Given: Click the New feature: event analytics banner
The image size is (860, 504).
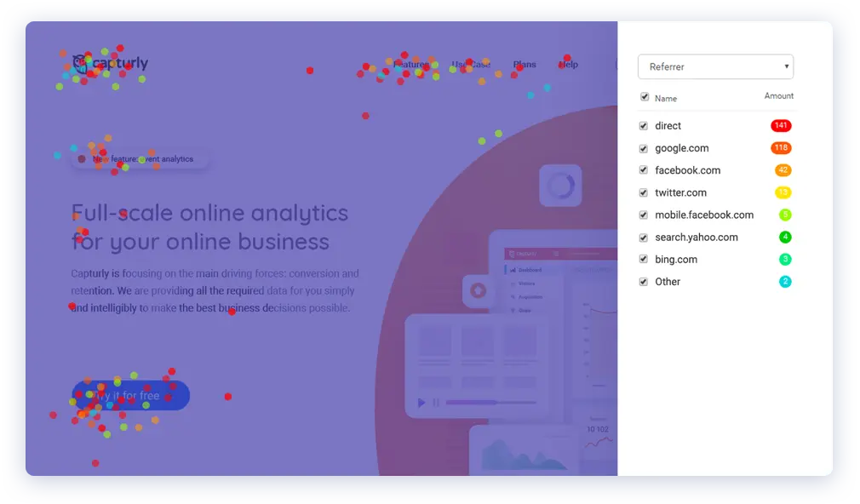Looking at the screenshot, I should click(x=140, y=159).
